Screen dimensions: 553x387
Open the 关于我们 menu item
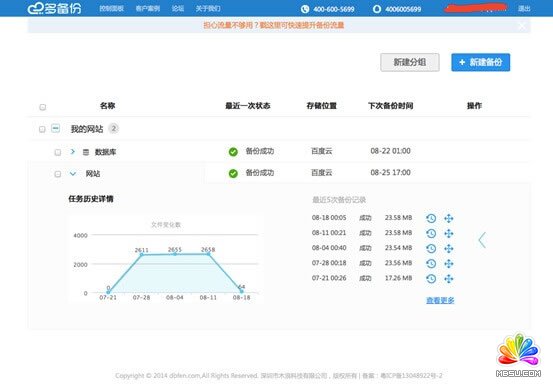[208, 8]
